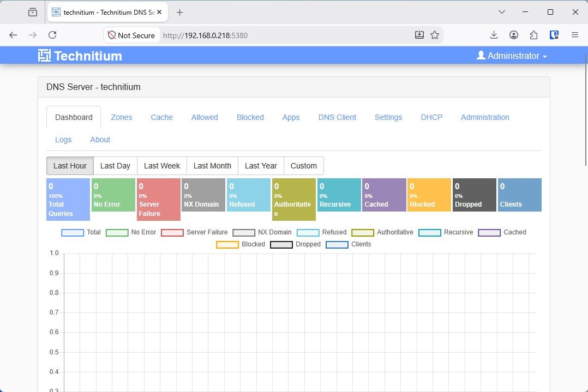Click the orange Blocked stats tile
This screenshot has height=392, width=588.
click(429, 195)
